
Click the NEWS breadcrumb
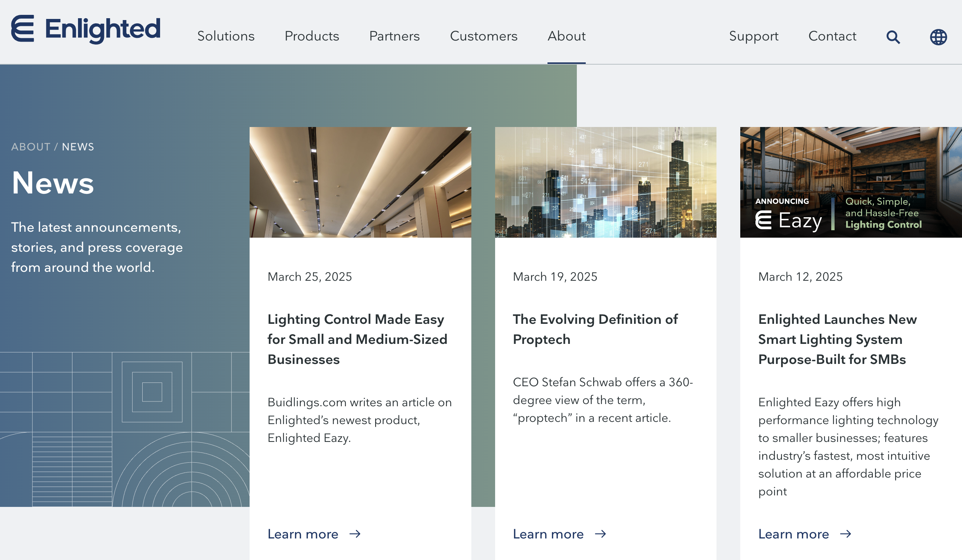tap(78, 147)
